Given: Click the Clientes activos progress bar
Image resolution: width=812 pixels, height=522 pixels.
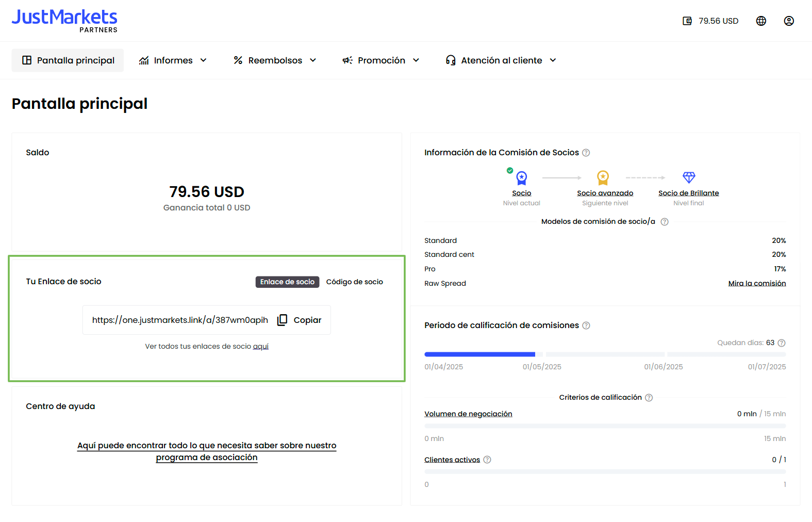Looking at the screenshot, I should coord(605,472).
